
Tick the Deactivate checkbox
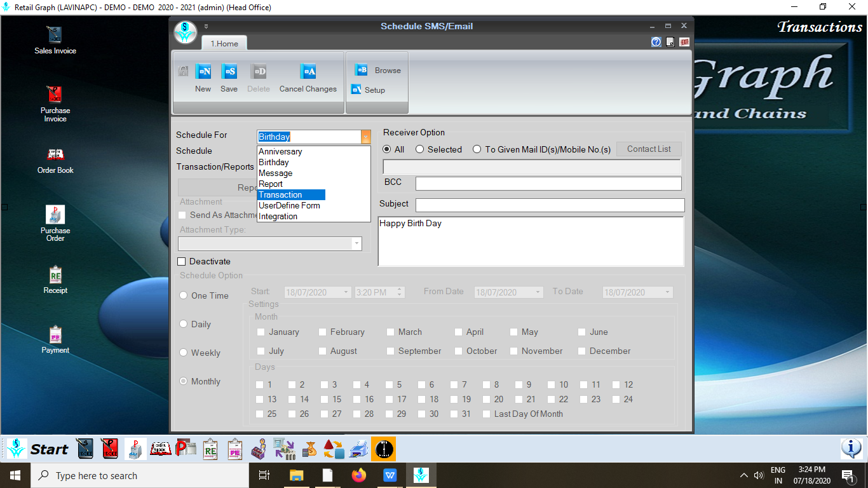(x=182, y=261)
